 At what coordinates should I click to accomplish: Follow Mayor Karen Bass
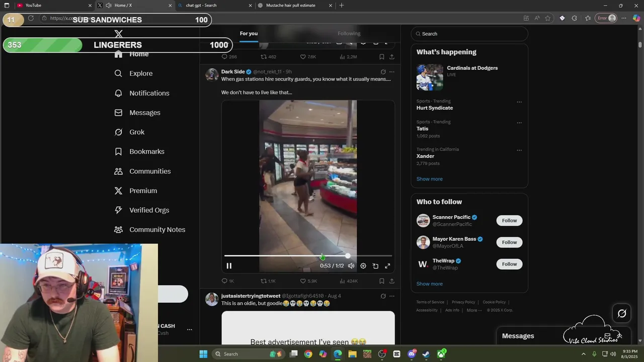click(509, 242)
